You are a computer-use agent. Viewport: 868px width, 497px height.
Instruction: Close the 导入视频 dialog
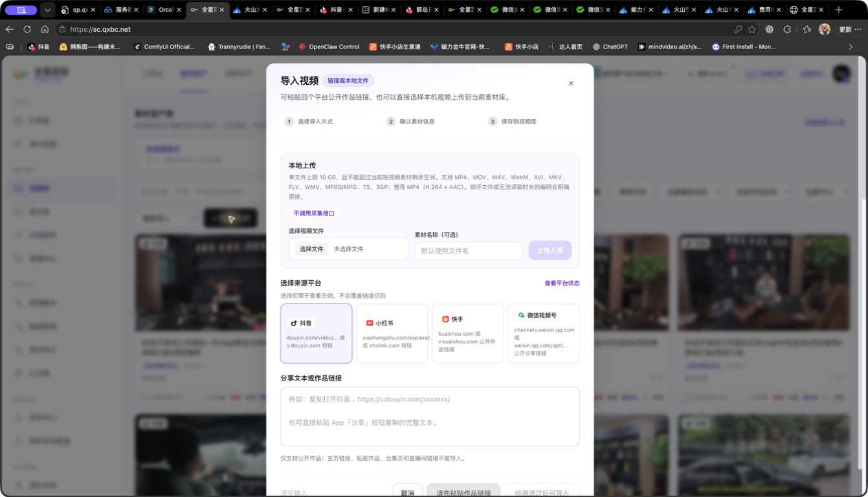pos(571,83)
